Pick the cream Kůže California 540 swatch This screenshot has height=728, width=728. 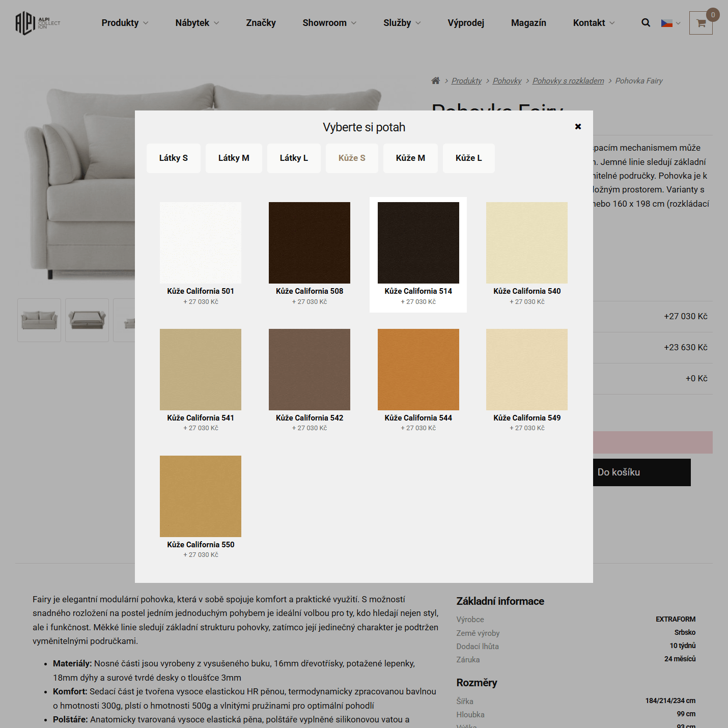(527, 243)
